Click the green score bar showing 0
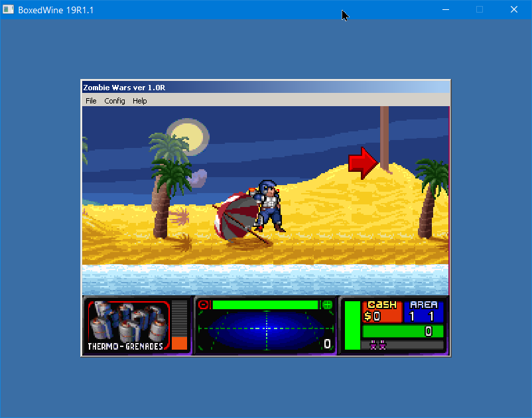The width and height of the screenshot is (532, 418). [x=403, y=331]
